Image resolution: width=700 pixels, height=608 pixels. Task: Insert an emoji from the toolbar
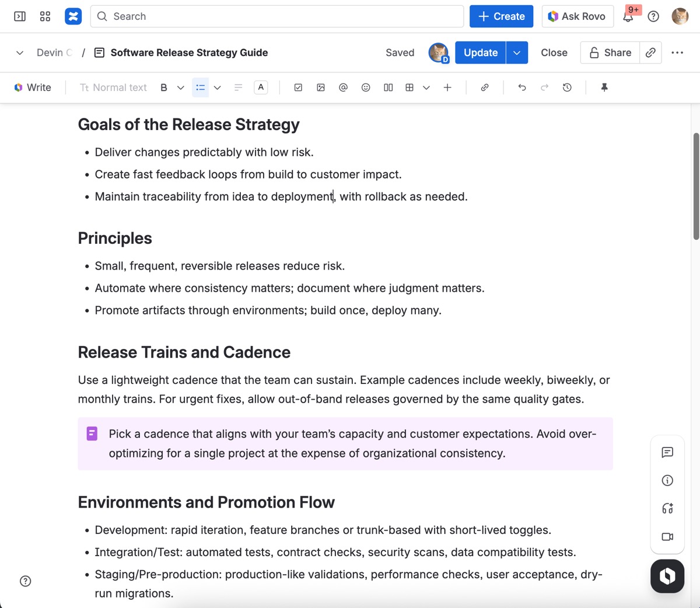tap(366, 87)
